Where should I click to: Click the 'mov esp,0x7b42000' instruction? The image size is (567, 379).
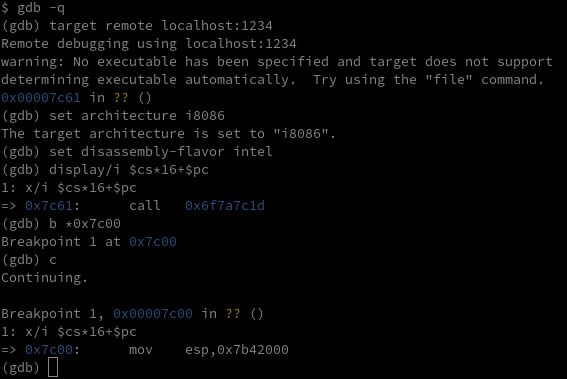209,349
